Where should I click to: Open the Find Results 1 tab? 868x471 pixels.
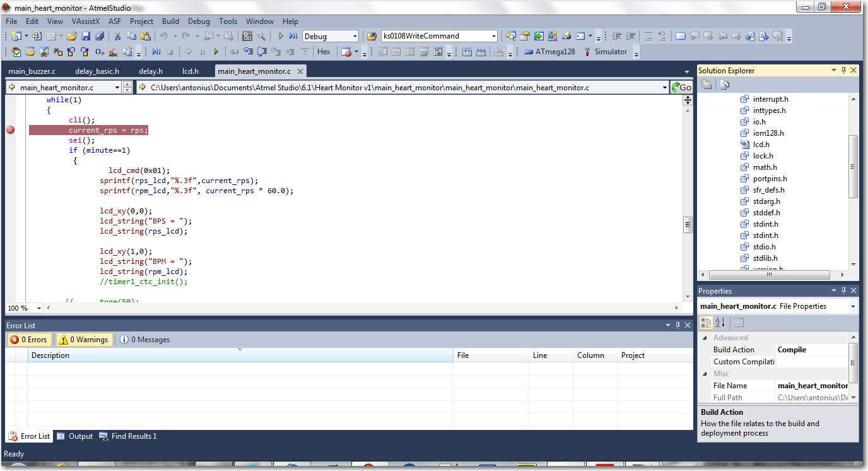[128, 436]
